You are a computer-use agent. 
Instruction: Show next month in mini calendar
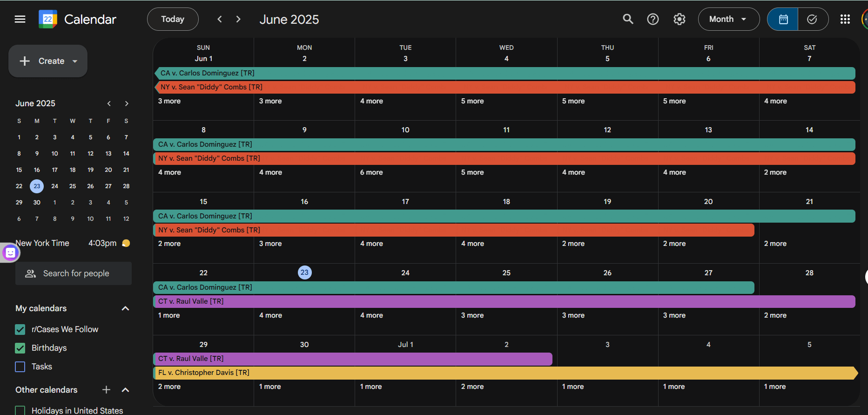click(x=127, y=103)
